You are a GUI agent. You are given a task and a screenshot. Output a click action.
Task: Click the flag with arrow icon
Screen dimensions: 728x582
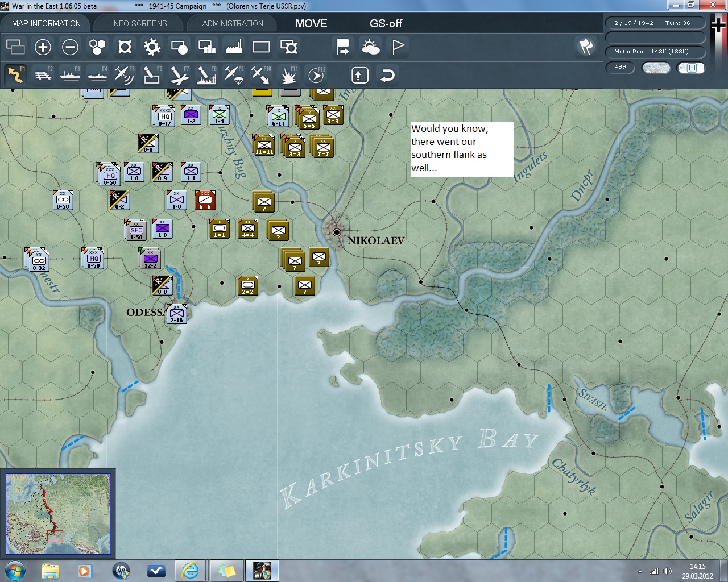coord(343,47)
